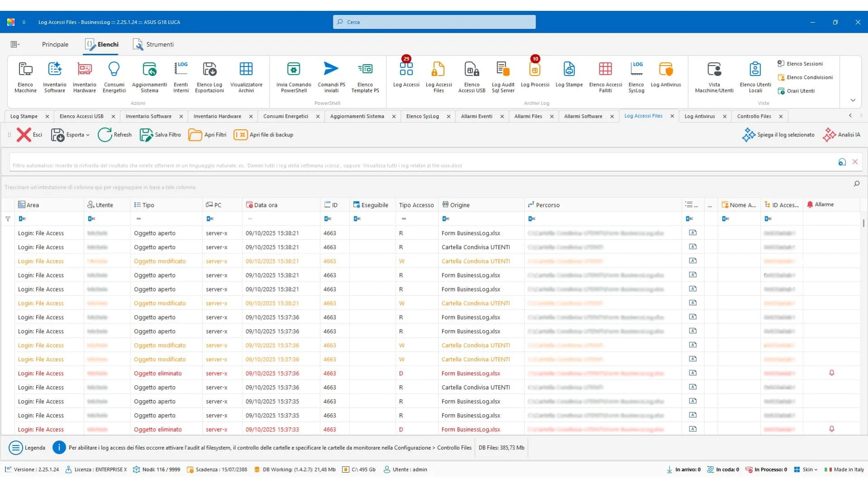868x488 pixels.
Task: Clear the automatic filter with X
Action: tap(855, 162)
